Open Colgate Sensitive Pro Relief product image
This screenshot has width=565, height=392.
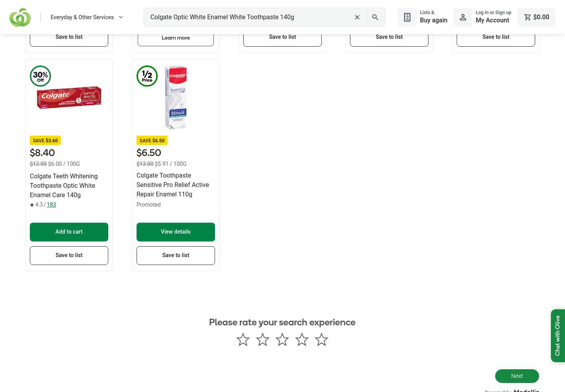coord(176,98)
